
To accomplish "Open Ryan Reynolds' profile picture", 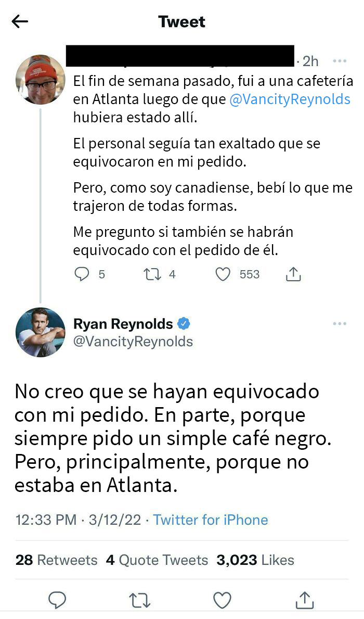I will 40,332.
